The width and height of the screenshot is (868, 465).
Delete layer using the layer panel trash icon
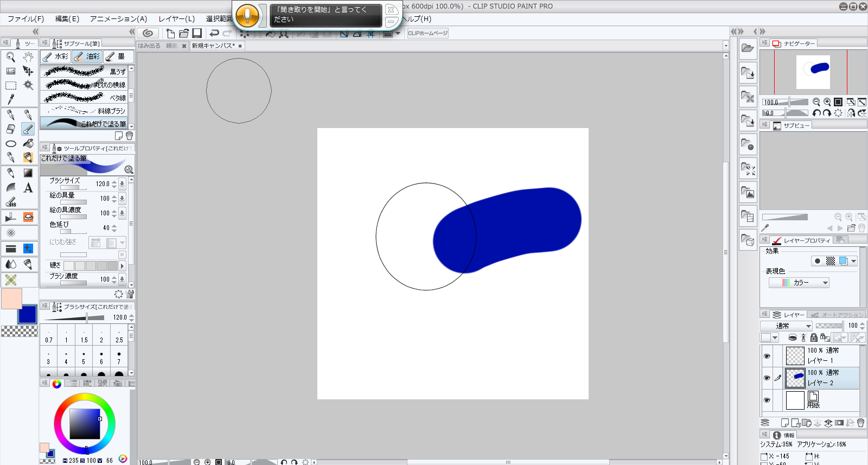[860, 423]
